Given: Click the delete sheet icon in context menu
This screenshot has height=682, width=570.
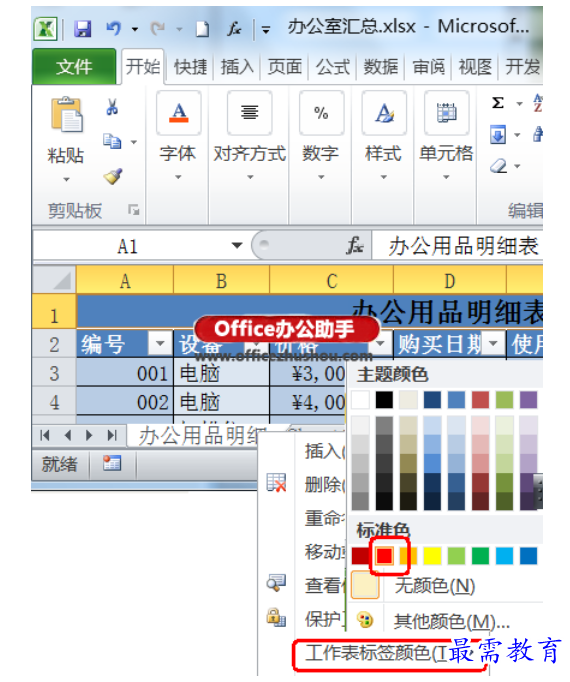Looking at the screenshot, I should [276, 483].
